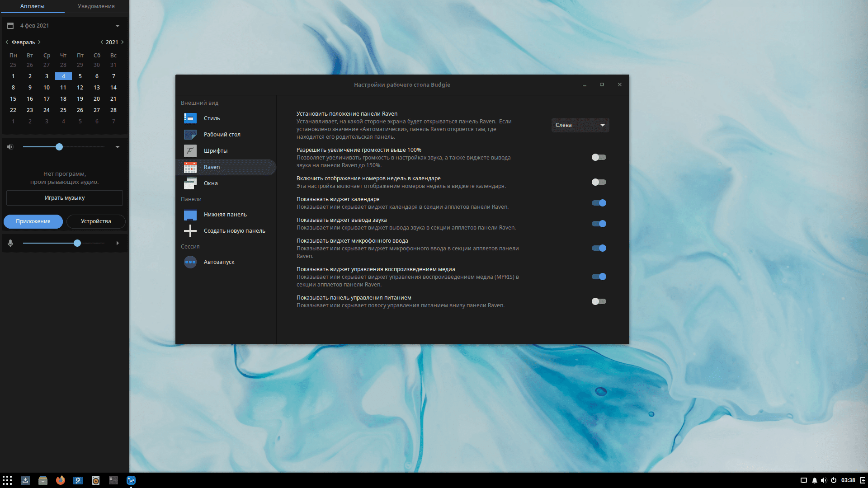Turn off the calendar widget toggle
Screen dimensions: 868x488
599,203
